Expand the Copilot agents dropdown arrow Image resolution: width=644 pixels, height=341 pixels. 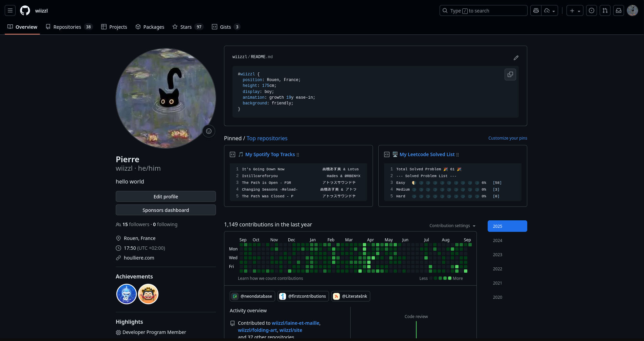(550, 10)
